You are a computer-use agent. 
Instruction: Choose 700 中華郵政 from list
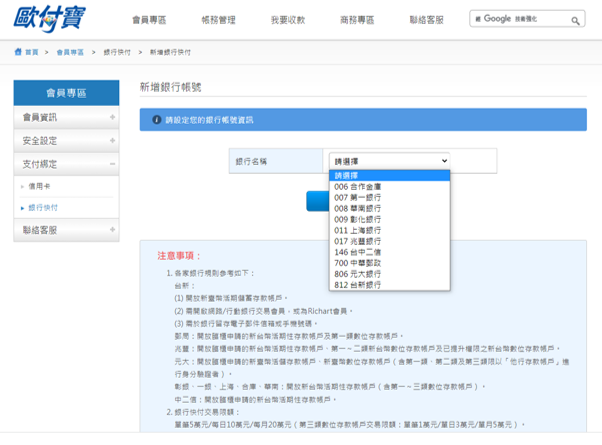(x=389, y=263)
